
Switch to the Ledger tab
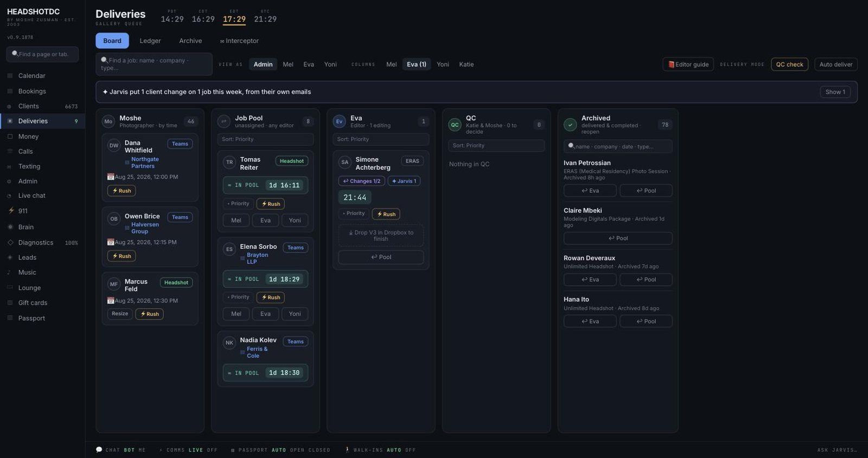point(150,41)
